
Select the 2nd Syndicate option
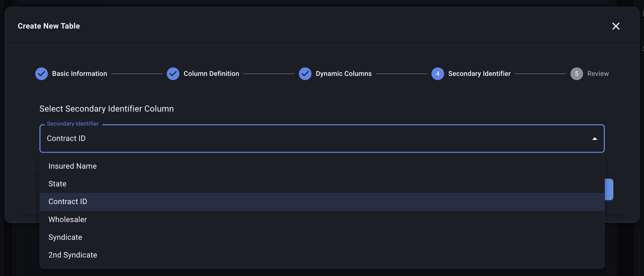click(73, 255)
